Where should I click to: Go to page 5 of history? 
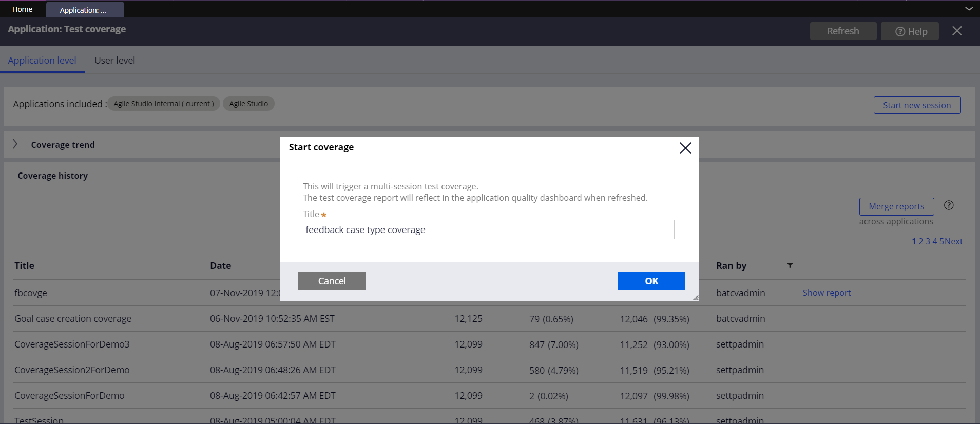point(941,241)
